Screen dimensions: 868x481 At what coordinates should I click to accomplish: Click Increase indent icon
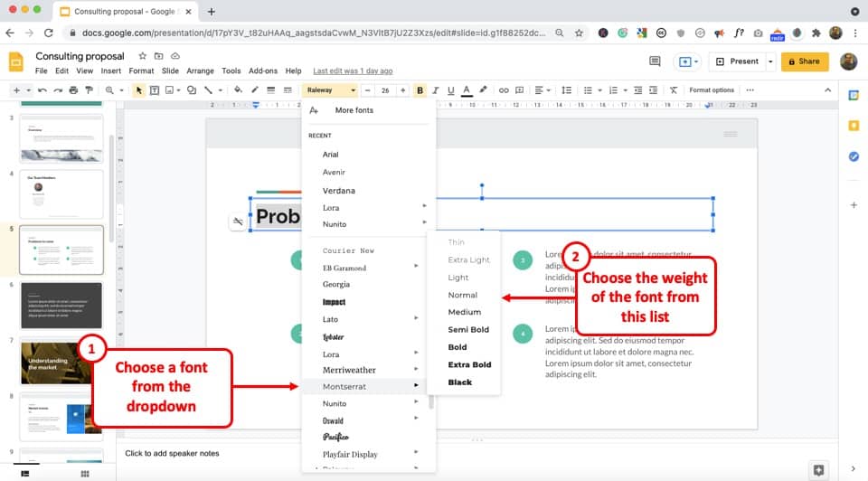pyautogui.click(x=653, y=90)
